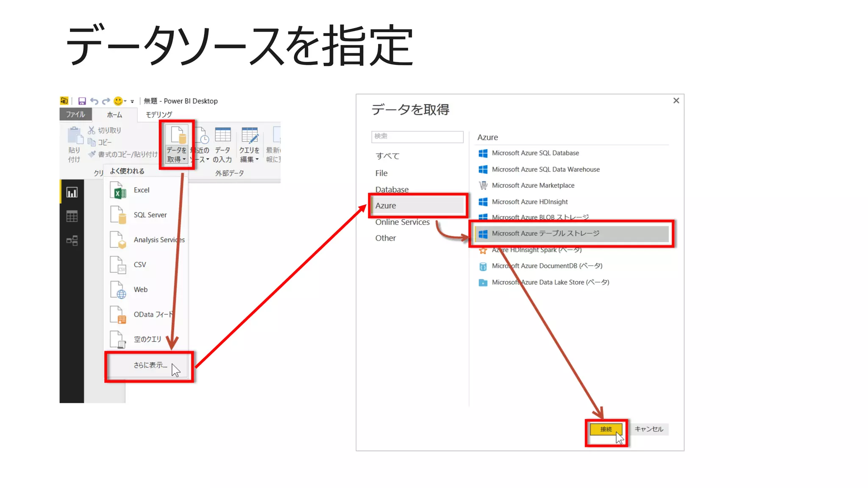
Task: Select Other category in dialog
Action: (385, 238)
